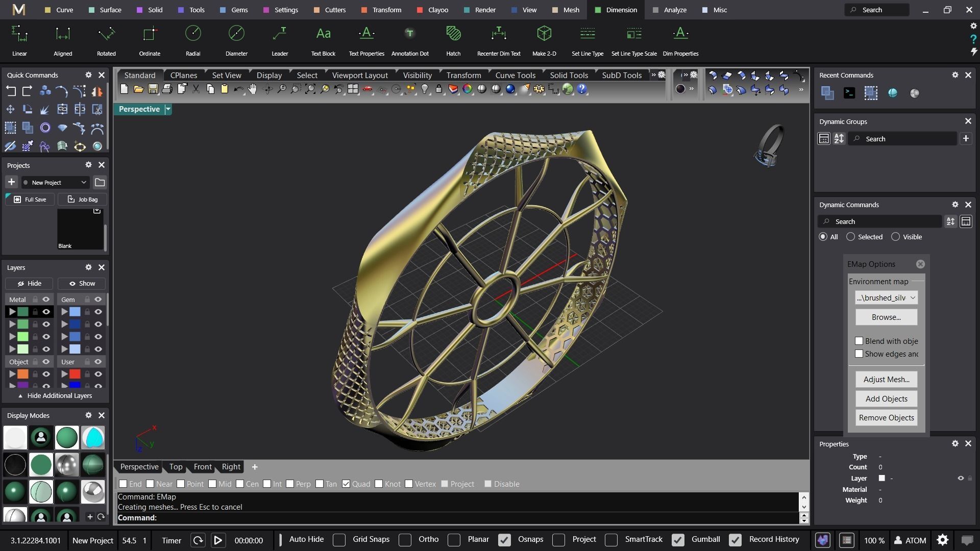The height and width of the screenshot is (551, 980).
Task: Open the environment map dropdown
Action: click(x=886, y=297)
